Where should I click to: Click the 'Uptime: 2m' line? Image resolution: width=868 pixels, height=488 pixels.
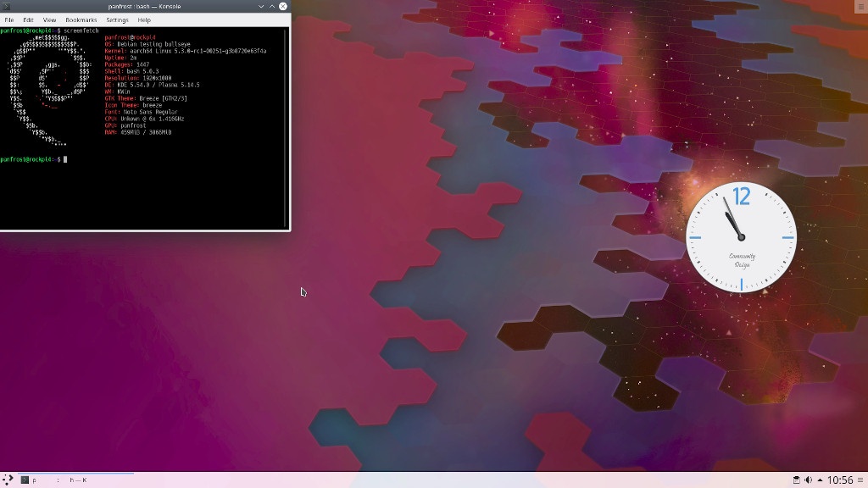(120, 58)
